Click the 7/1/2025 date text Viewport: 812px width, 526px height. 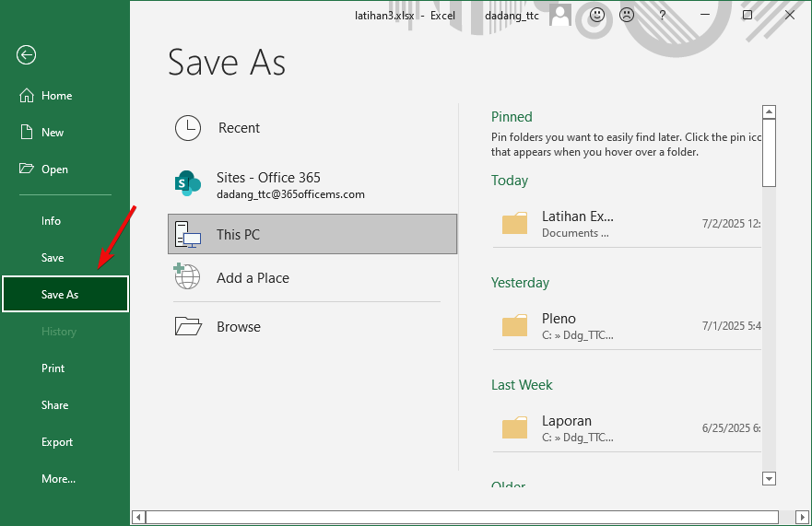pyautogui.click(x=731, y=326)
